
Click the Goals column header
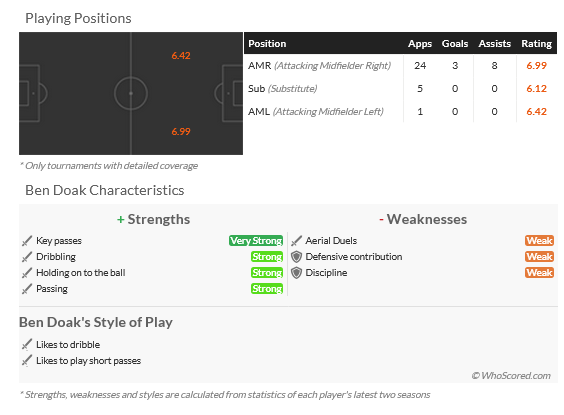455,44
